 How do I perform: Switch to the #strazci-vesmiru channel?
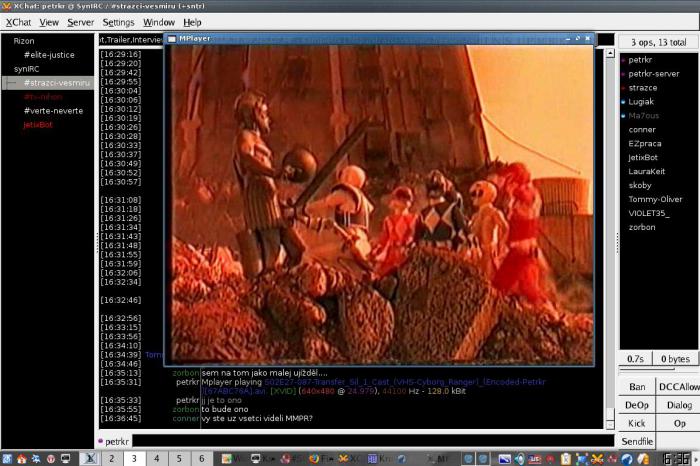57,83
